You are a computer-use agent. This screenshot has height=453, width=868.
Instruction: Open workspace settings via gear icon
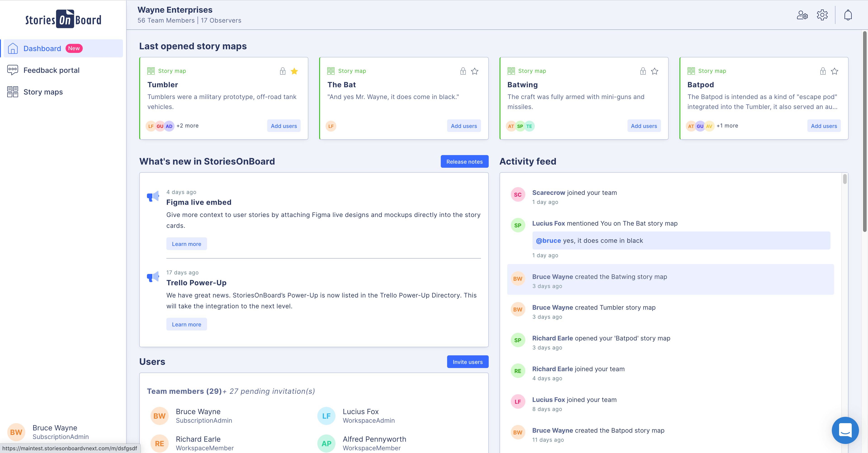tap(822, 15)
